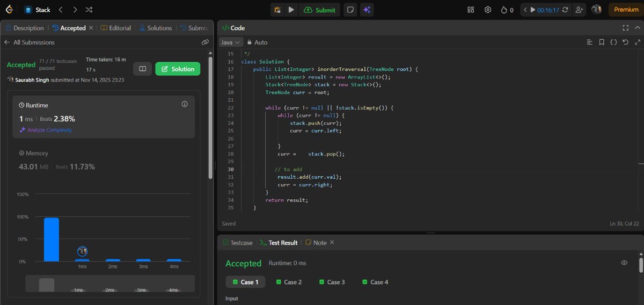This screenshot has width=644, height=305.
Task: Show runtime info with circled i icon
Action: (185, 104)
